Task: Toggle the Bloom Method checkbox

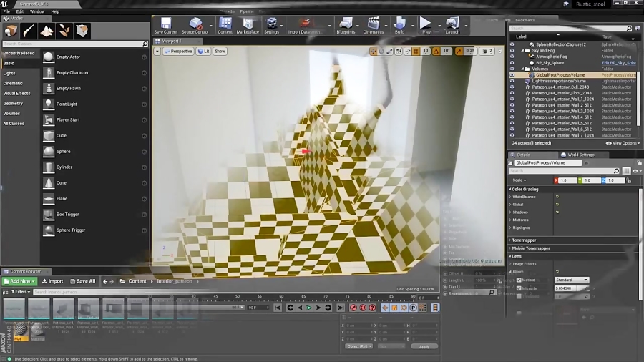Action: [x=519, y=280]
